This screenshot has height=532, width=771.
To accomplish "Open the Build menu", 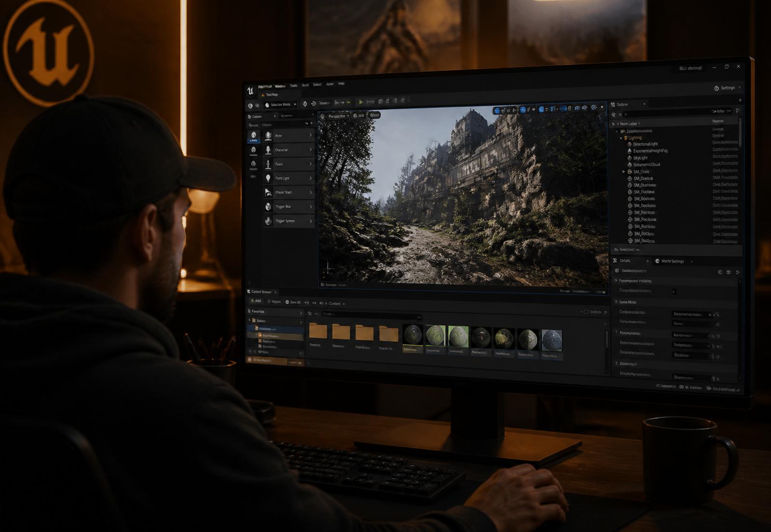I will (305, 85).
